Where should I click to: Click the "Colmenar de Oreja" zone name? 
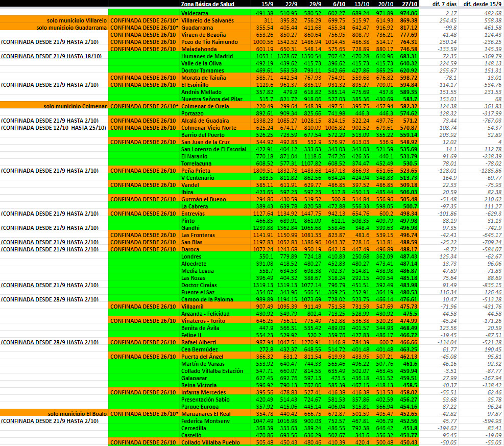tap(205, 106)
